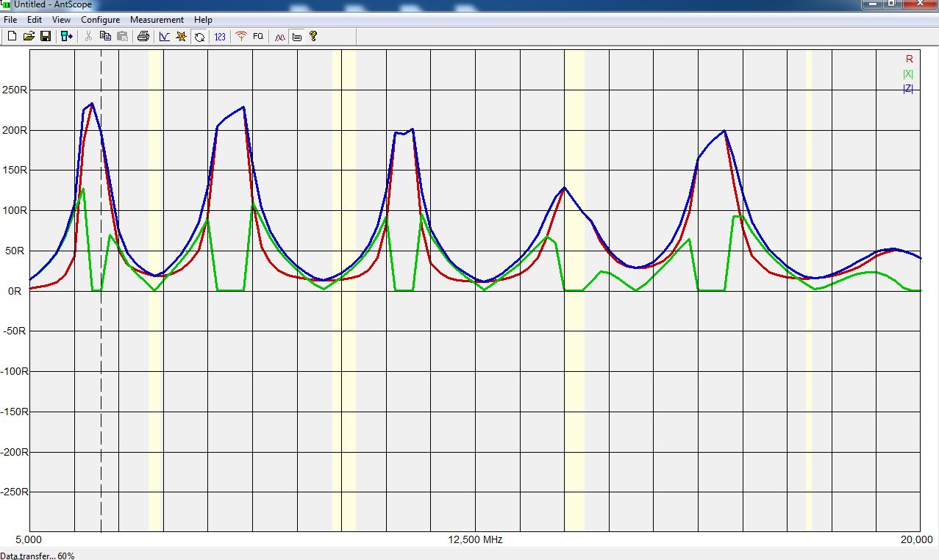Click the 123 numeric data button

[x=220, y=36]
